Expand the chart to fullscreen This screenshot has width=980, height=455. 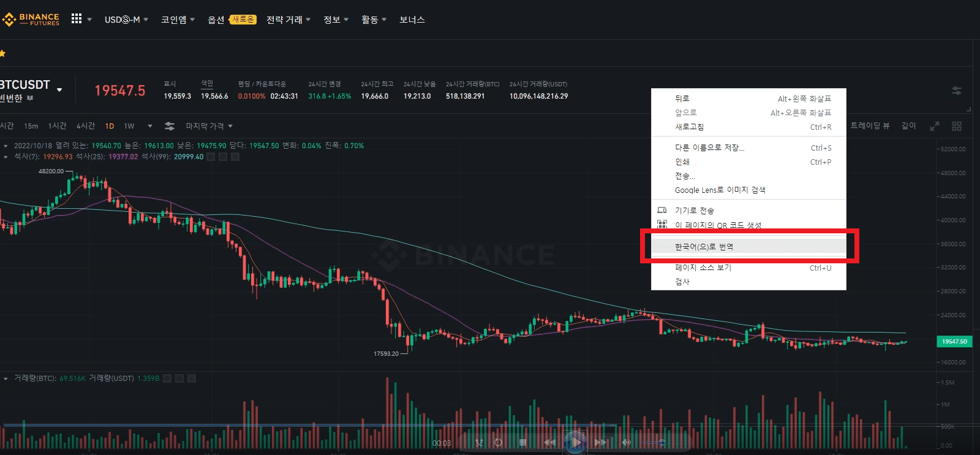coord(935,126)
